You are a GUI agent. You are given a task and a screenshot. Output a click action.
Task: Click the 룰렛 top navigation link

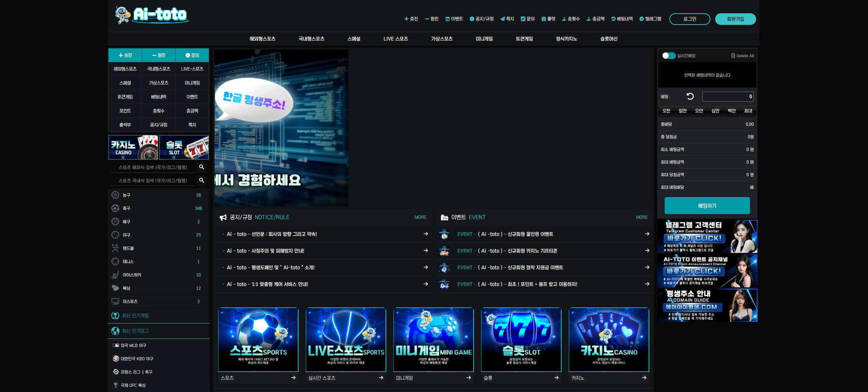[548, 19]
